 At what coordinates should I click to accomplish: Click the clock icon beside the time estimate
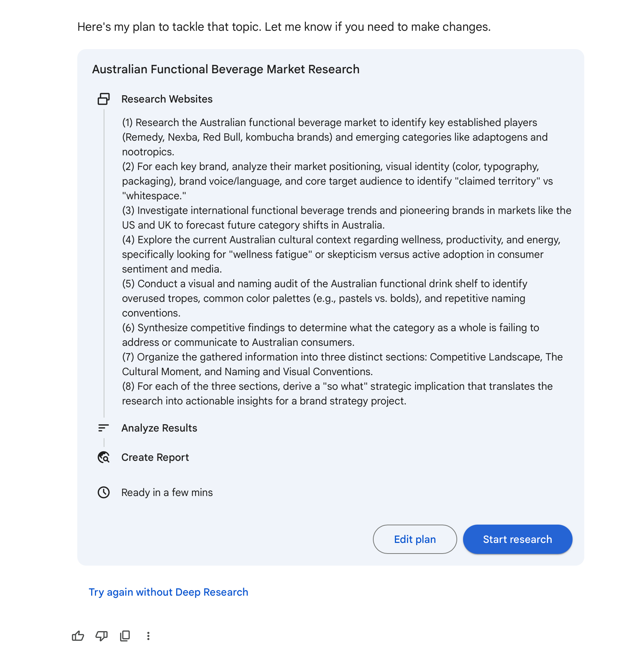tap(104, 492)
